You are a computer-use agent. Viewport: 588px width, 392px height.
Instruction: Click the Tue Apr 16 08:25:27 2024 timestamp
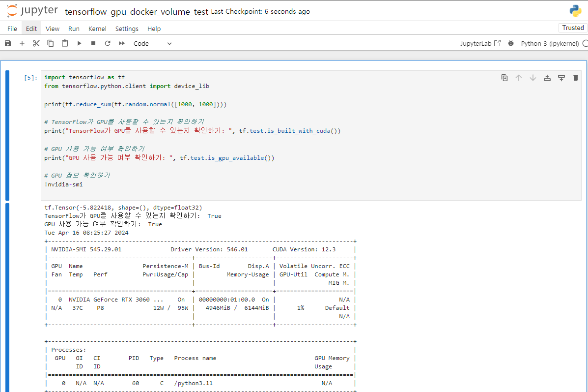click(x=86, y=233)
